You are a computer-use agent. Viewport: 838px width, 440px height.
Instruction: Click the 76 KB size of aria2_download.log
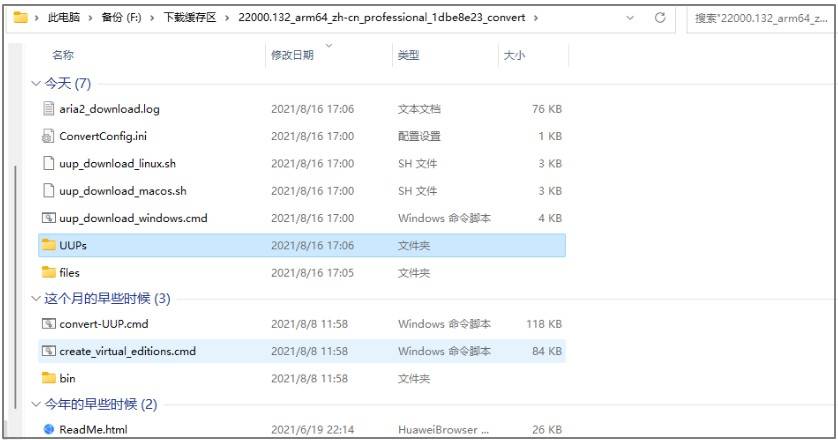click(x=547, y=109)
